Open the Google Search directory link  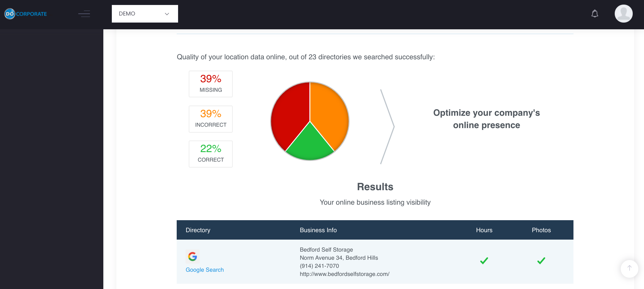[x=205, y=270]
